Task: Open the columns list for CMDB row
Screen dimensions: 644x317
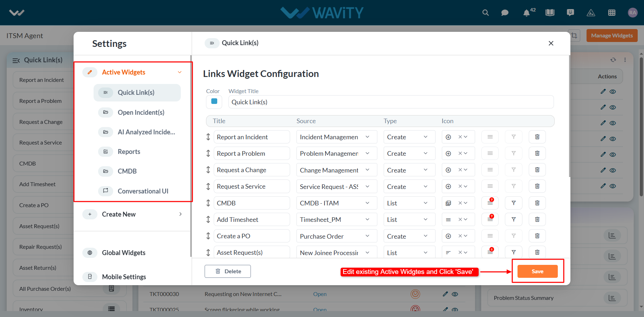Action: point(490,203)
